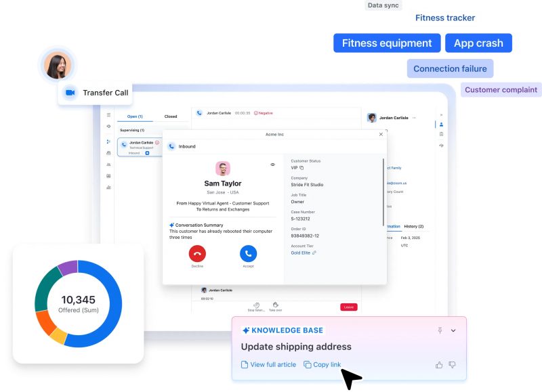This screenshot has width=542, height=392.
Task: Open View full article link
Action: 268,365
